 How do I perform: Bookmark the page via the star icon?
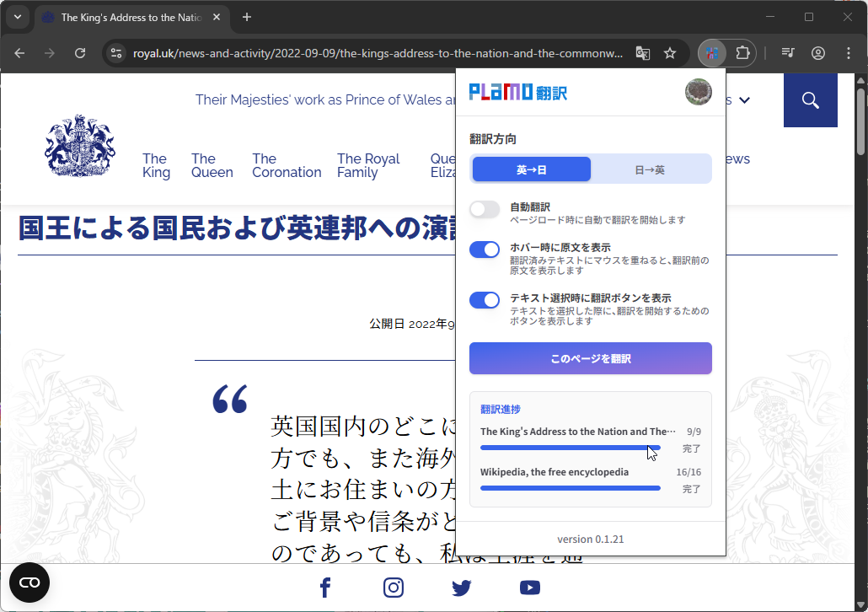click(669, 52)
